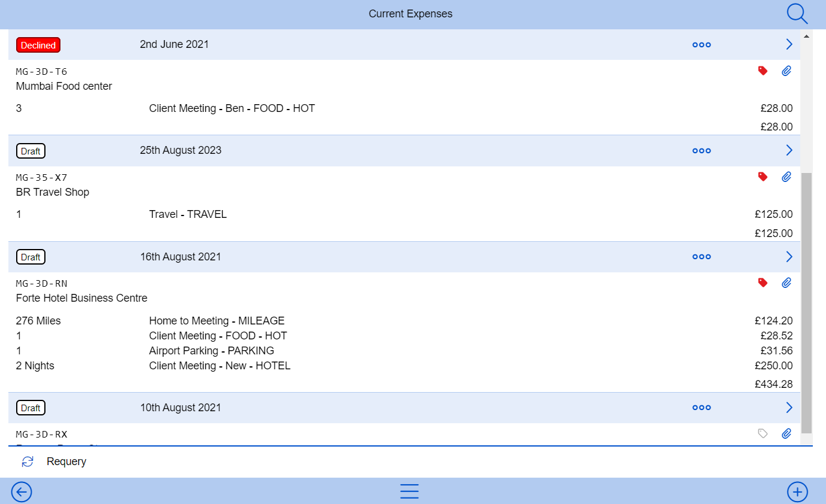This screenshot has width=826, height=504.
Task: Open the search magnifier icon
Action: point(797,13)
